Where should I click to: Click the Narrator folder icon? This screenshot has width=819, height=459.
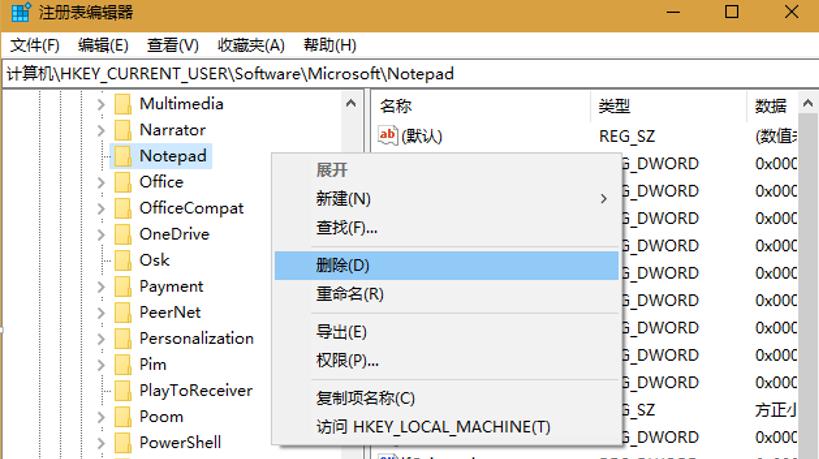click(123, 130)
